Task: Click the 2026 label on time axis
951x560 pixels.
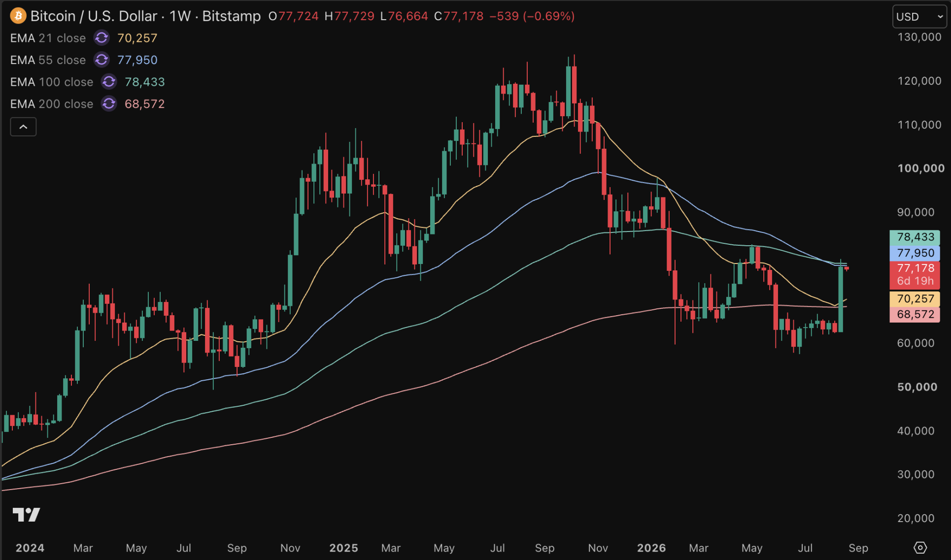Action: [651, 548]
